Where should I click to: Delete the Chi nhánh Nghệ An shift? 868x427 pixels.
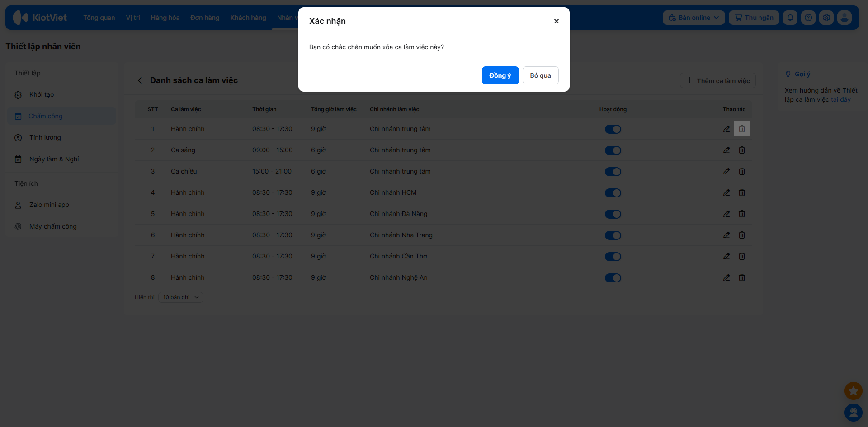coord(742,277)
